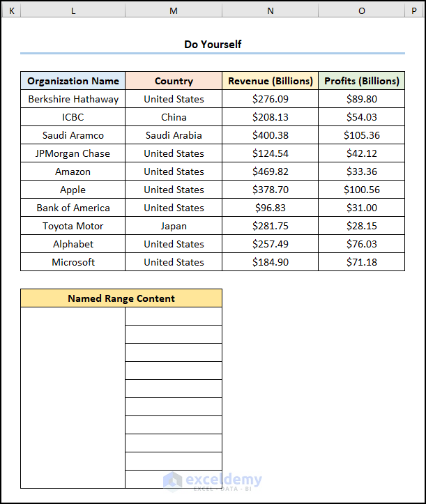
Task: Click the column N header
Action: click(271, 11)
